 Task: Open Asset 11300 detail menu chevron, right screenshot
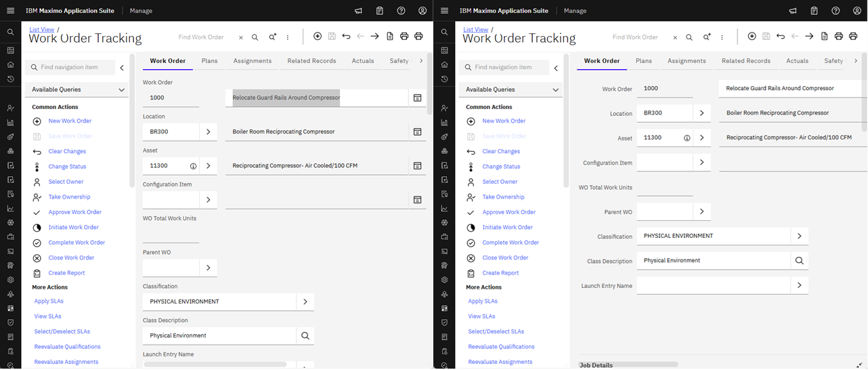tap(701, 138)
